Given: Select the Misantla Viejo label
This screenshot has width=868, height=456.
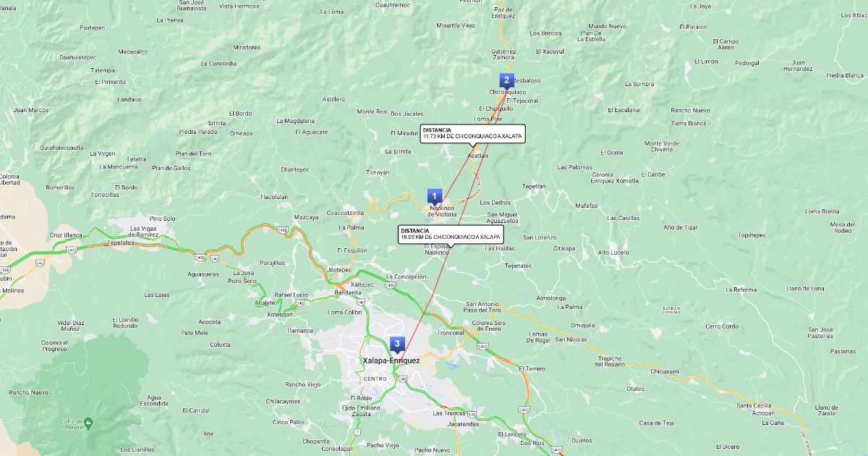Looking at the screenshot, I should click(456, 25).
